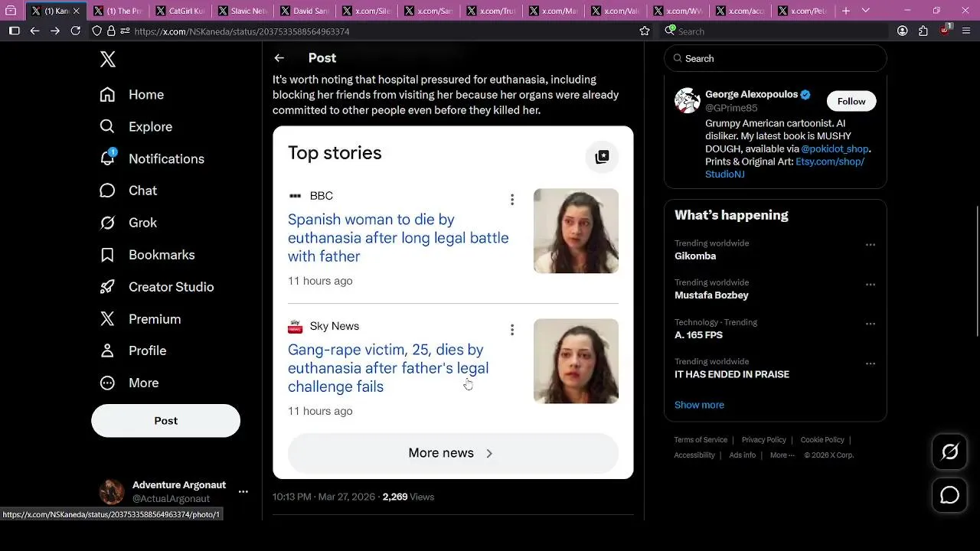Open Premium from the sidebar
The width and height of the screenshot is (980, 551).
(140, 318)
